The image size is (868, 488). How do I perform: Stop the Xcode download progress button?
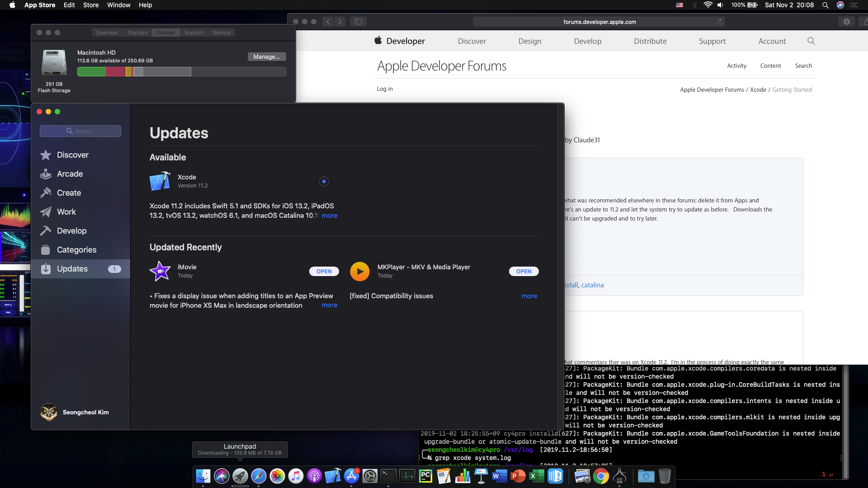point(324,181)
